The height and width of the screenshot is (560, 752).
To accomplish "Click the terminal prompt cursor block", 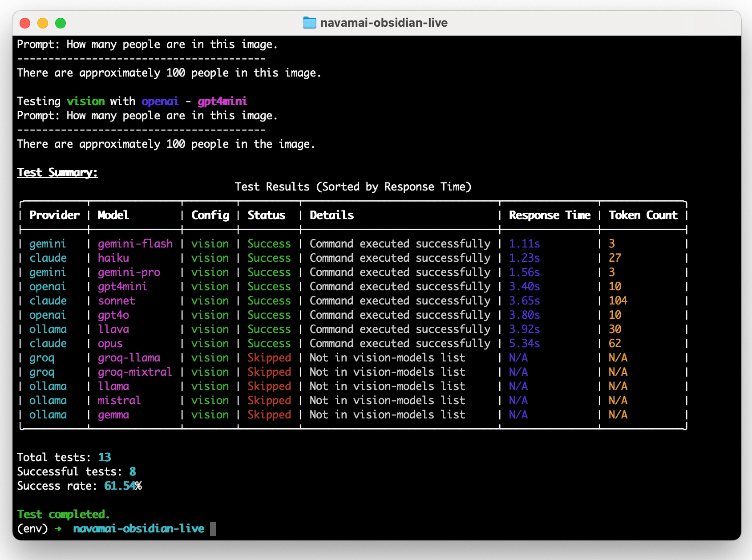I will click(213, 529).
